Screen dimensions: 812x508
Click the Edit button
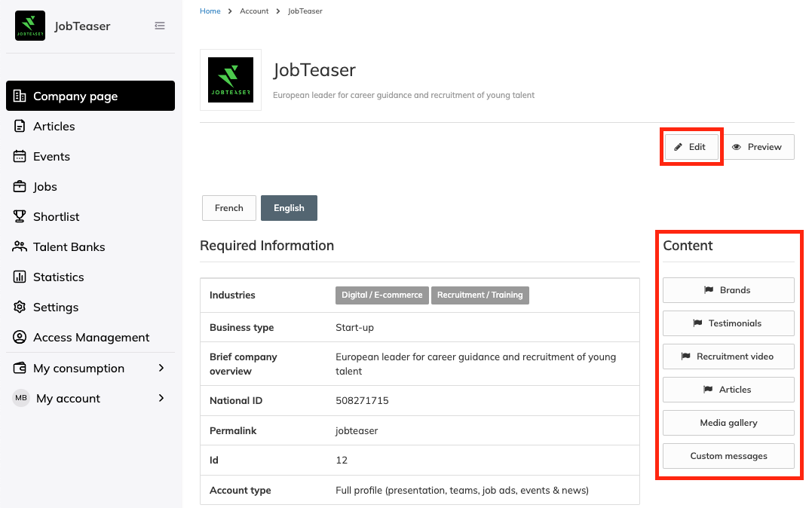tap(692, 147)
